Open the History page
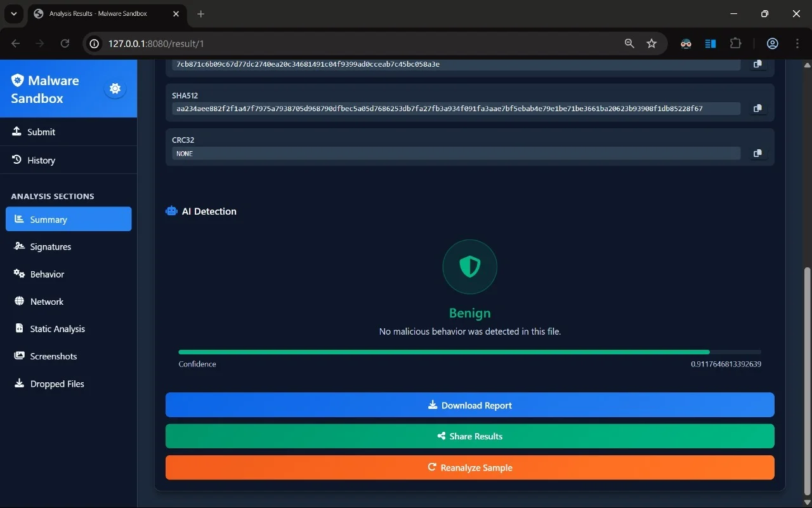Viewport: 812px width, 508px height. (x=69, y=160)
